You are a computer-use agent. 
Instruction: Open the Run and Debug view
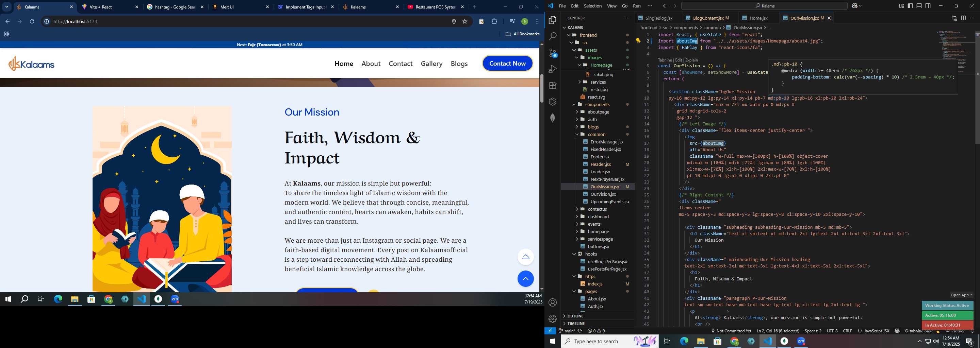pos(552,69)
